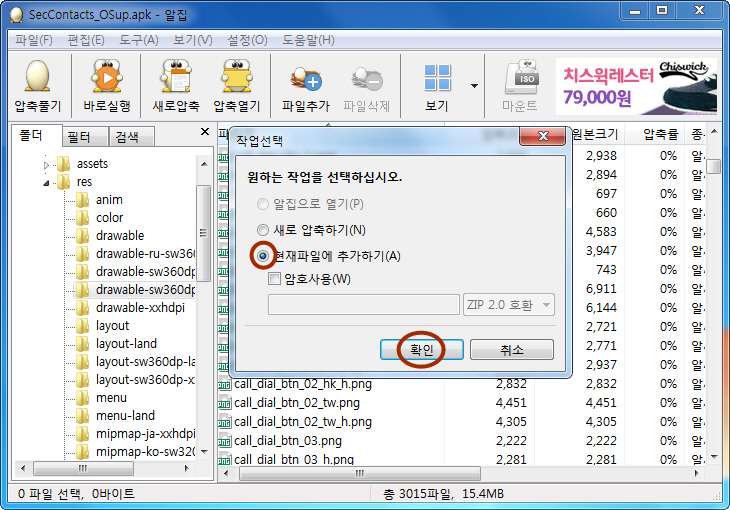This screenshot has height=510, width=730.
Task: Switch to the 필터 tab
Action: (x=79, y=137)
